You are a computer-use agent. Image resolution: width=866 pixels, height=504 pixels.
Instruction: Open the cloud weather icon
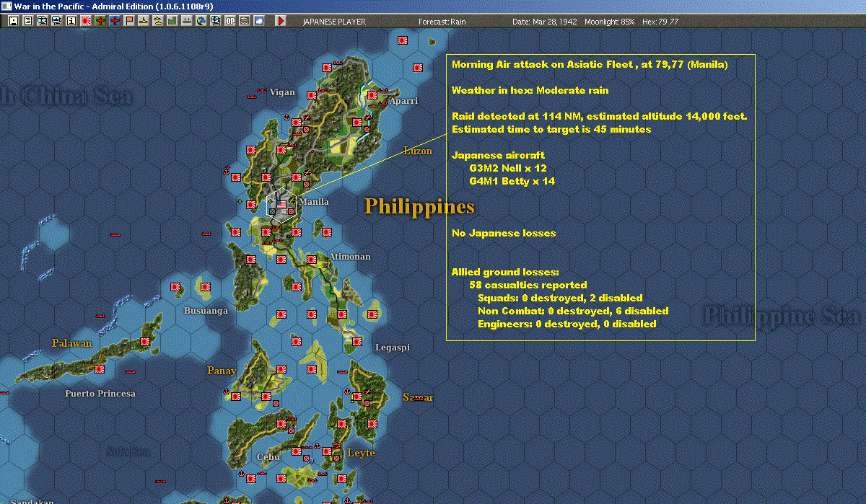(259, 21)
